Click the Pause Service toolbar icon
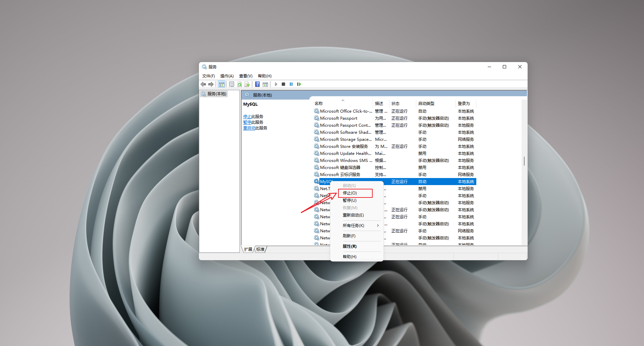 tap(291, 84)
